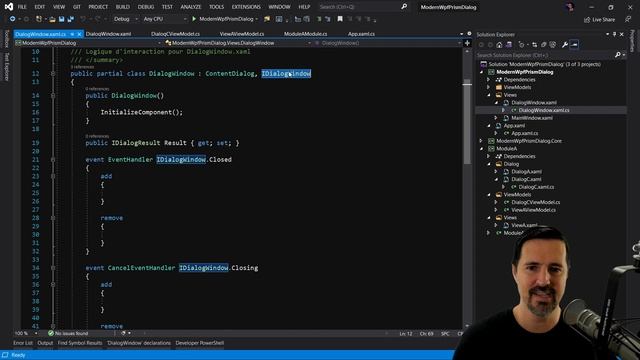Open the GIT menu
This screenshot has width=640, height=360.
click(x=77, y=7)
